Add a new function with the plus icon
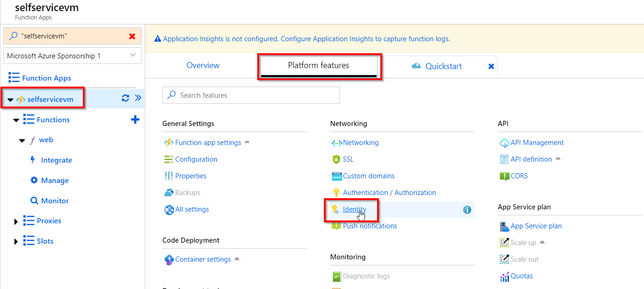644x289 pixels. [135, 119]
